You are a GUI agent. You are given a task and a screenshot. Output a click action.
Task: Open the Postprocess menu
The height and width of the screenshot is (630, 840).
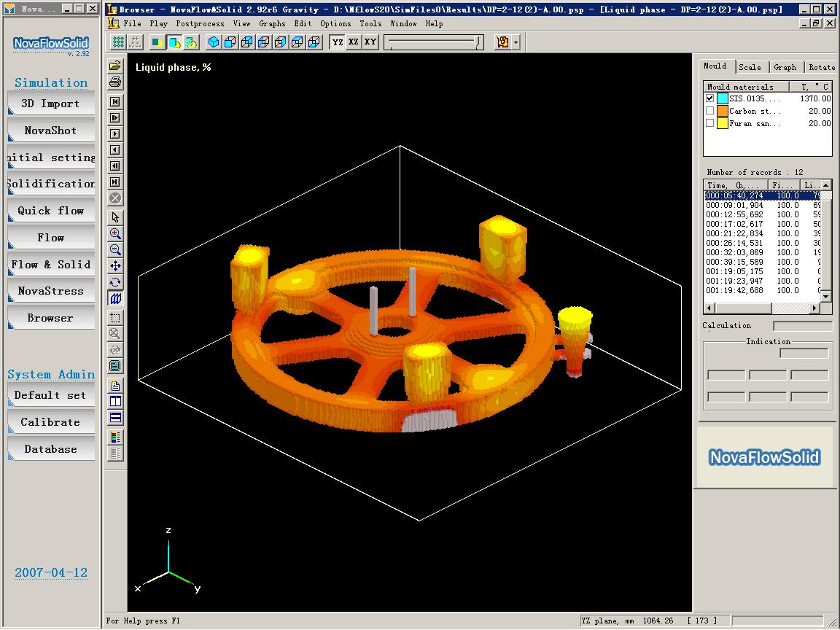tap(200, 23)
